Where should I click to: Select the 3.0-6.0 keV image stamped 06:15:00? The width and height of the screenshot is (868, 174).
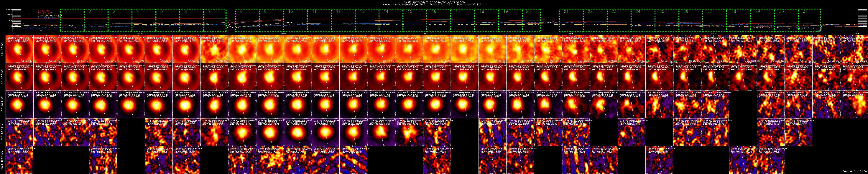click(x=493, y=49)
